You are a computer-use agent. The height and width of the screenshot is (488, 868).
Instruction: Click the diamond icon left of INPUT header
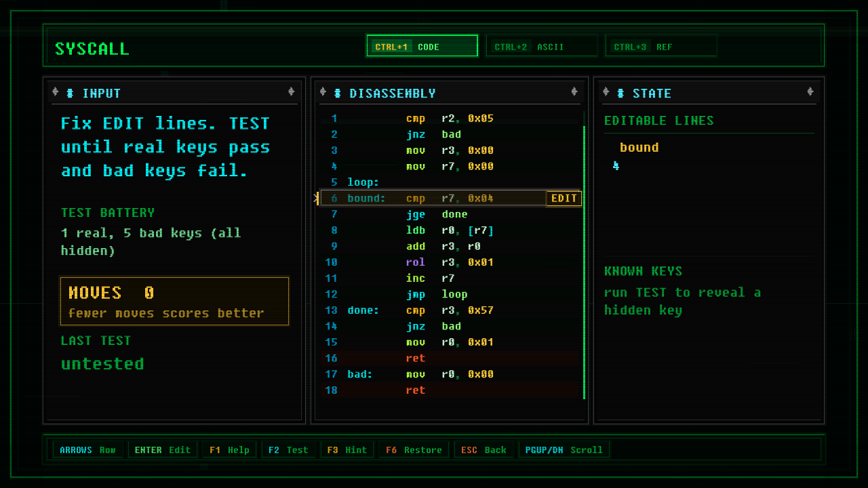click(56, 92)
